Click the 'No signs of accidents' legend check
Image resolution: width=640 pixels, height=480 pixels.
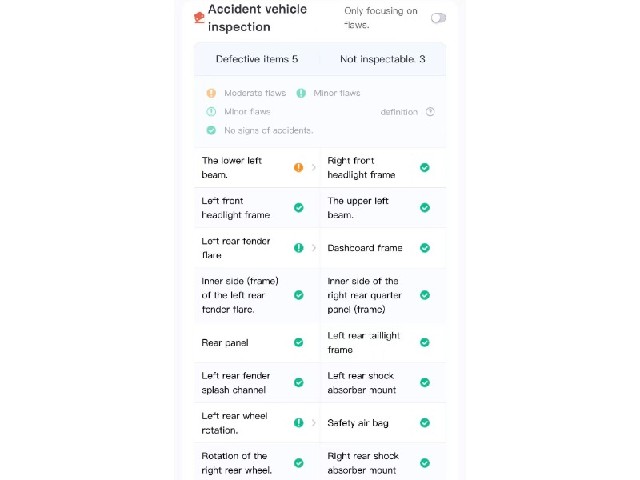tap(211, 130)
